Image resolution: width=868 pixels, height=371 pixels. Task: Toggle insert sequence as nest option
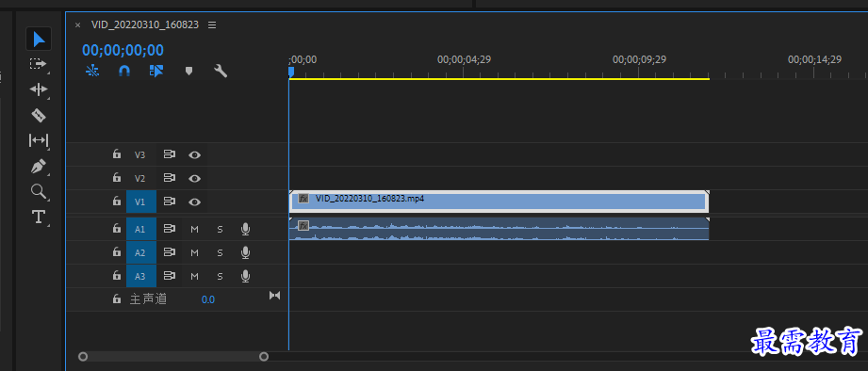pyautogui.click(x=92, y=71)
